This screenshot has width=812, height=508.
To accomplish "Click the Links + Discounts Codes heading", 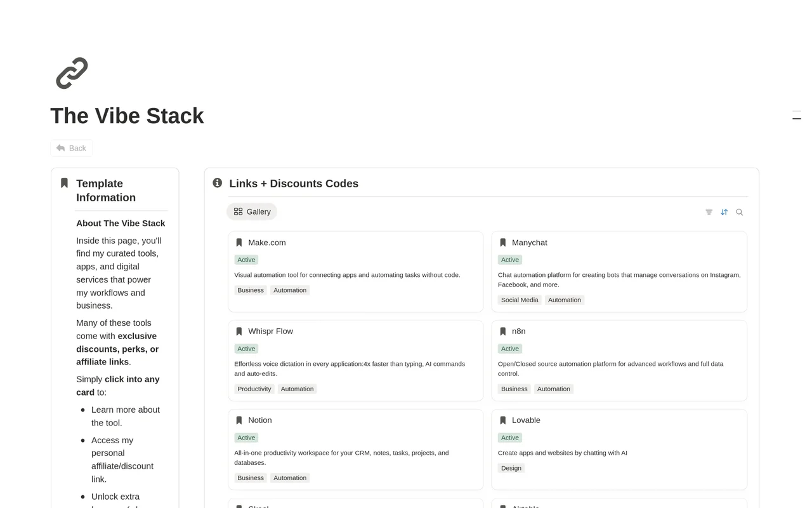I will 294,184.
